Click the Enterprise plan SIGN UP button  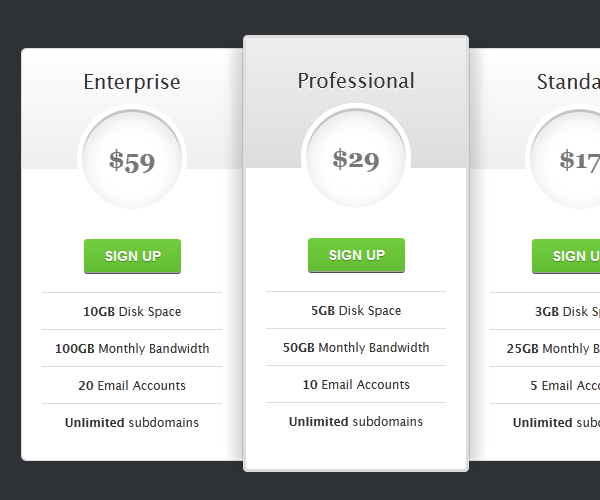[132, 256]
